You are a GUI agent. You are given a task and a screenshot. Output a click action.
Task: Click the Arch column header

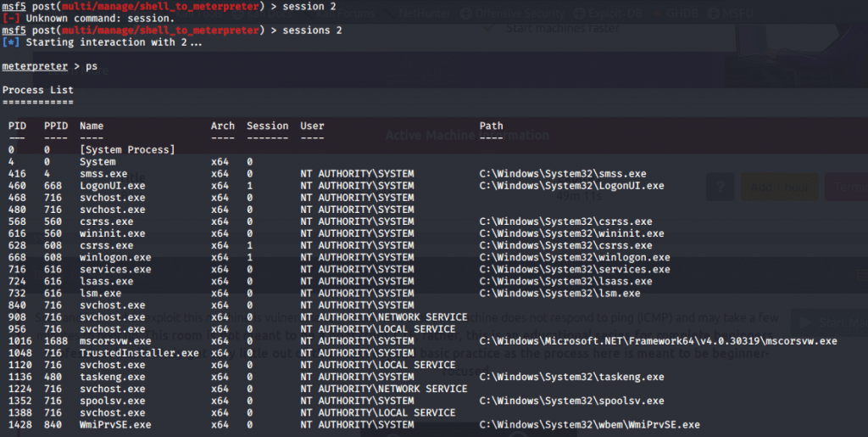(x=223, y=126)
